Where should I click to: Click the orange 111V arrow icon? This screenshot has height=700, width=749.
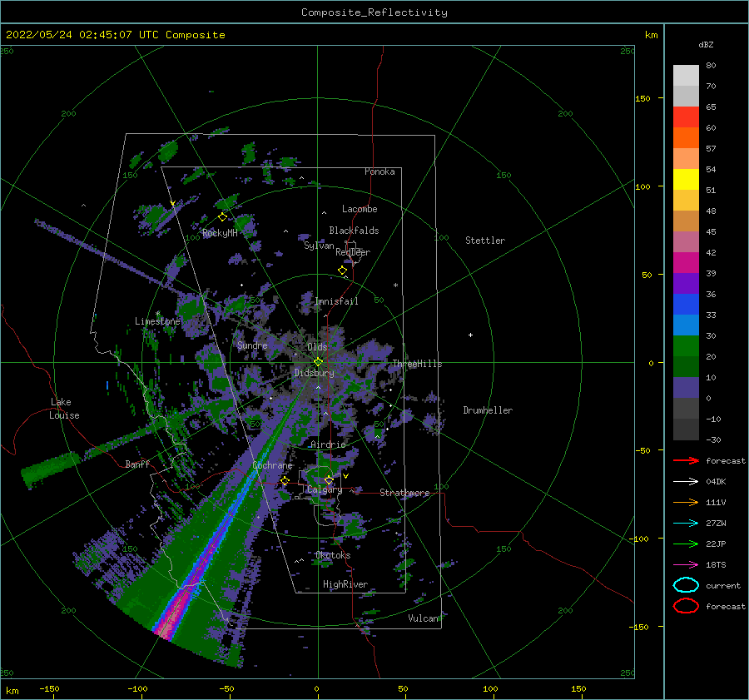[686, 502]
